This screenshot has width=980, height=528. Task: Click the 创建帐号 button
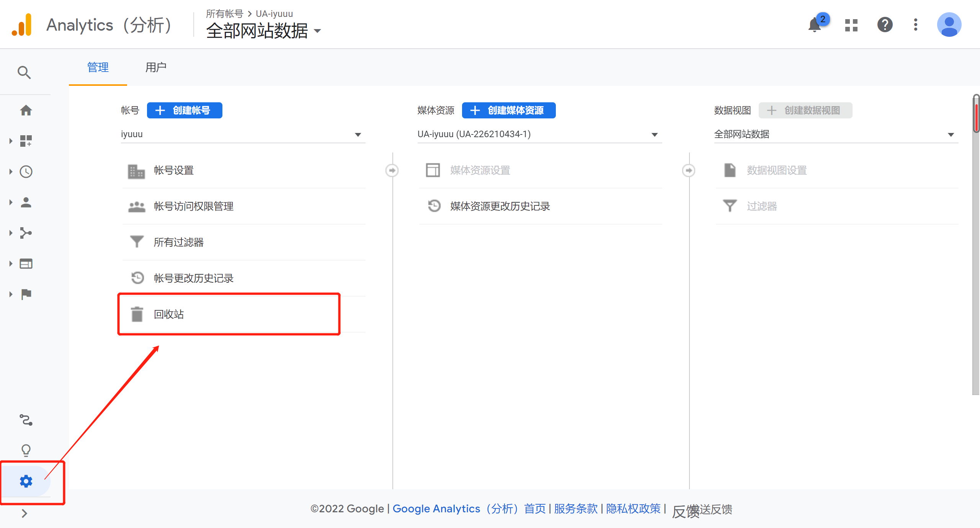click(185, 110)
